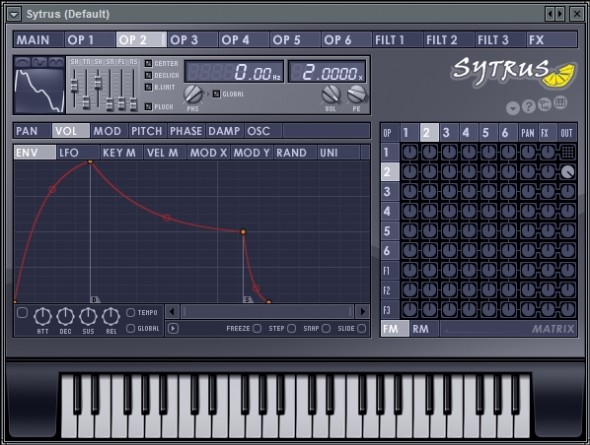Screen dimensions: 590x445
Task: Select the PAN articulation target
Action: tap(32, 131)
